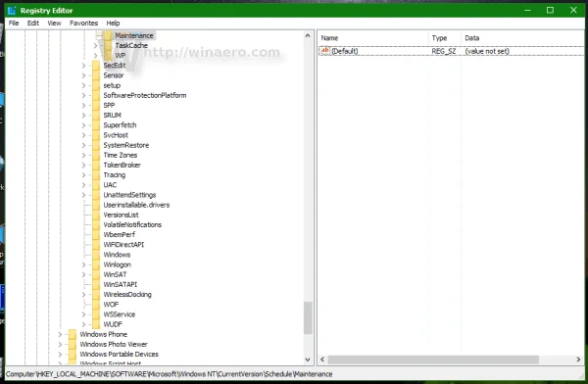Click the Winlogon folder icon
The image size is (588, 384).
(x=96, y=264)
